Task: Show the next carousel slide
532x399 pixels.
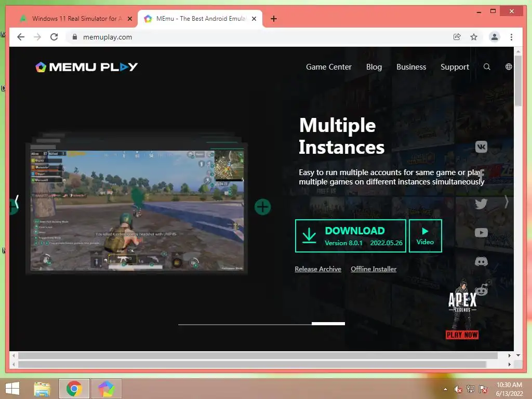Action: click(506, 202)
